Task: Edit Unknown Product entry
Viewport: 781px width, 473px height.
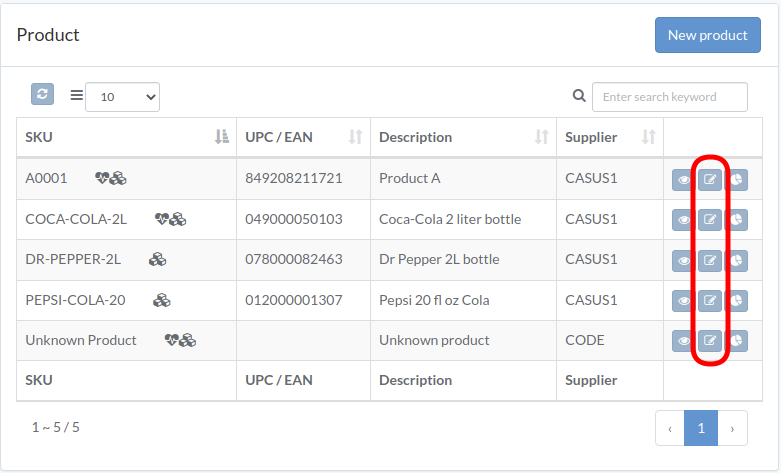Action: point(710,341)
